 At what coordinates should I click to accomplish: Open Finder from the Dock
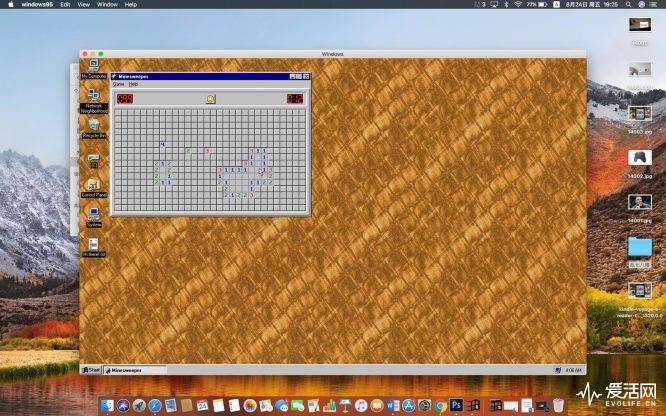107,405
